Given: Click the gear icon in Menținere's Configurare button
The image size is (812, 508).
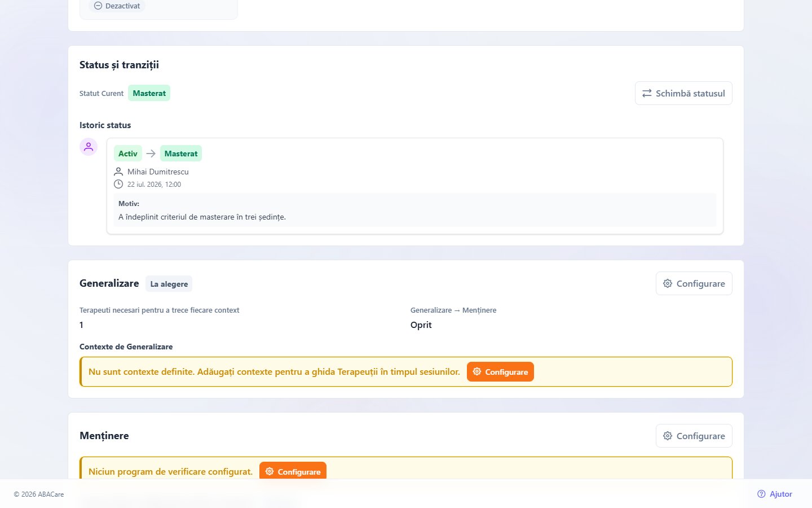Looking at the screenshot, I should click(668, 436).
